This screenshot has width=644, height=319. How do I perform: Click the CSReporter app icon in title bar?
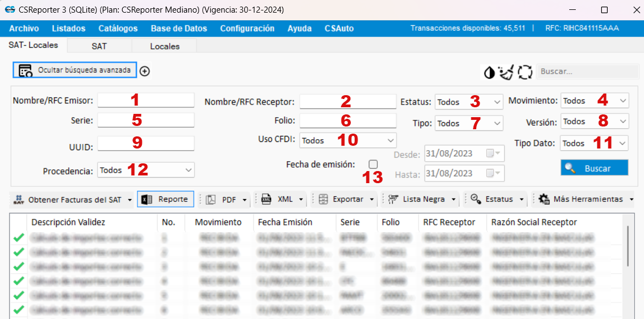click(10, 9)
